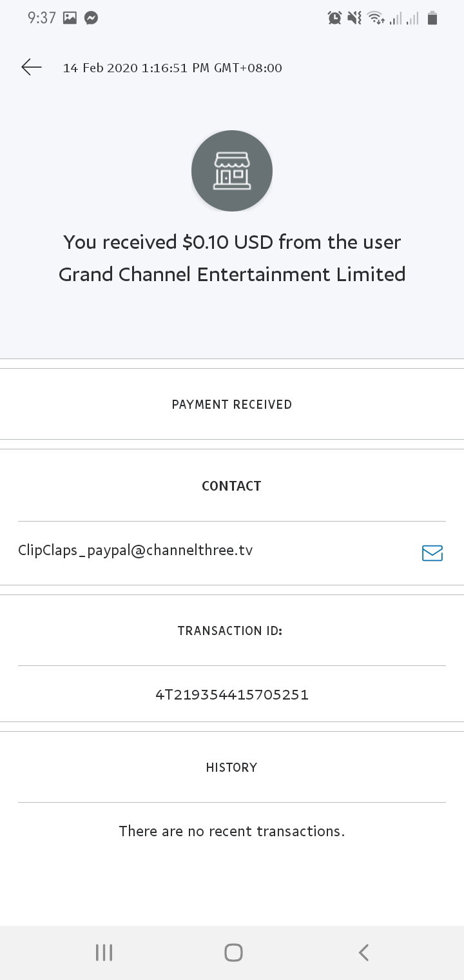
Task: Tap the alarm clock status icon
Action: (x=334, y=18)
